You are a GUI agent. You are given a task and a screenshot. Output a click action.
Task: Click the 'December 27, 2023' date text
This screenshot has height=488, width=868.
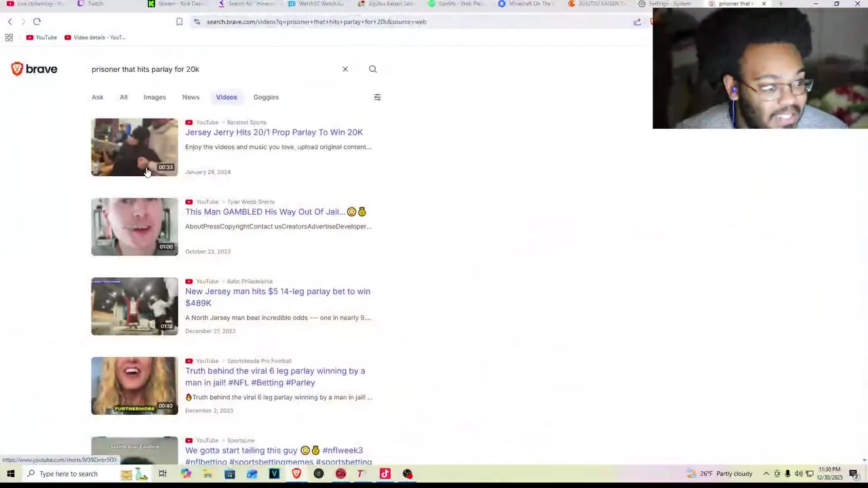point(210,331)
